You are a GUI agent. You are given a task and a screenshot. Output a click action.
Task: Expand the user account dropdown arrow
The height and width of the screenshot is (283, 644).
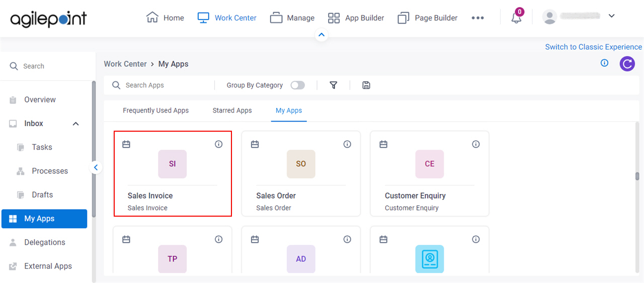click(612, 16)
